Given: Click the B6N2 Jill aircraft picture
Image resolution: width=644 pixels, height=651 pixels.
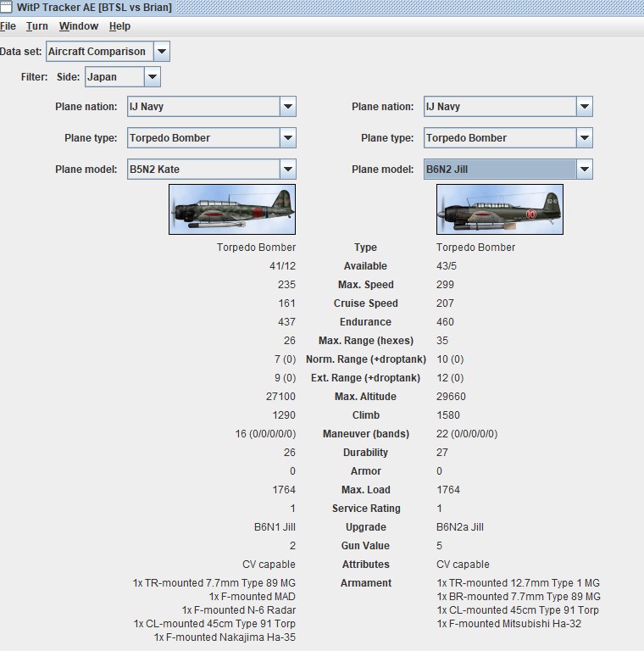Looking at the screenshot, I should point(500,209).
